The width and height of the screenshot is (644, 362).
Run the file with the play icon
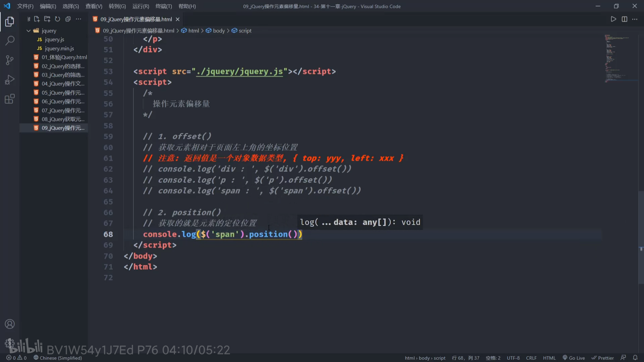613,19
